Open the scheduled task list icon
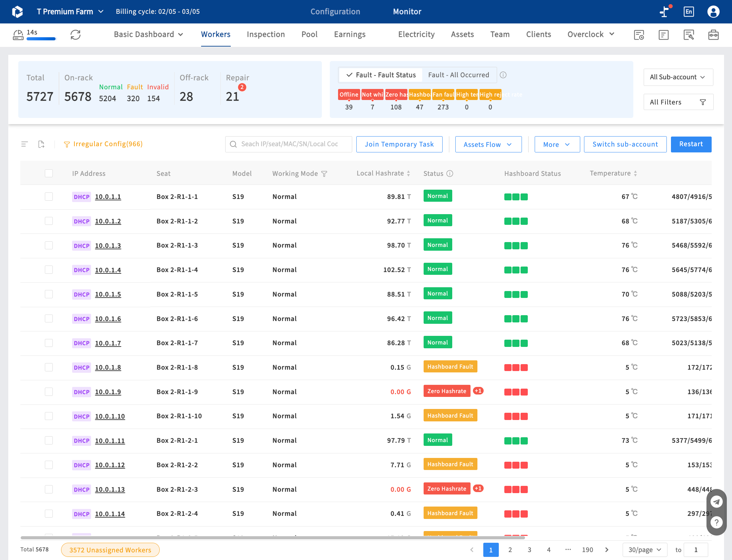Screen dimensions: 732x560 point(639,35)
